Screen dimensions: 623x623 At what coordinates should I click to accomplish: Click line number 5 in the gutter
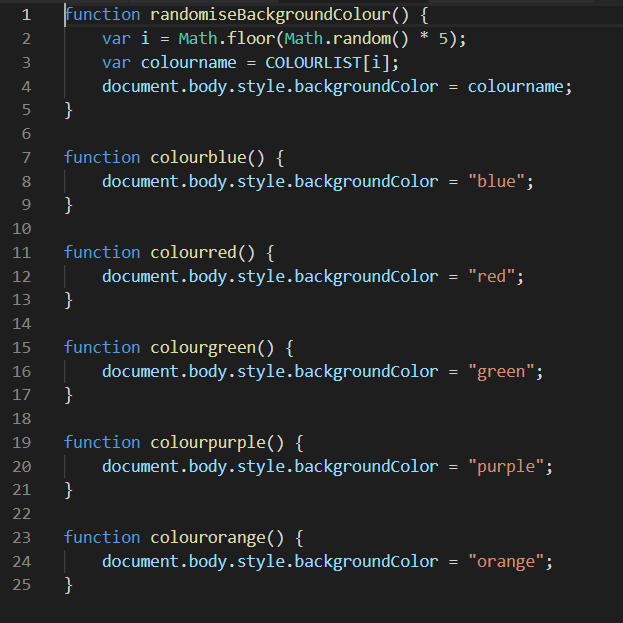26,110
